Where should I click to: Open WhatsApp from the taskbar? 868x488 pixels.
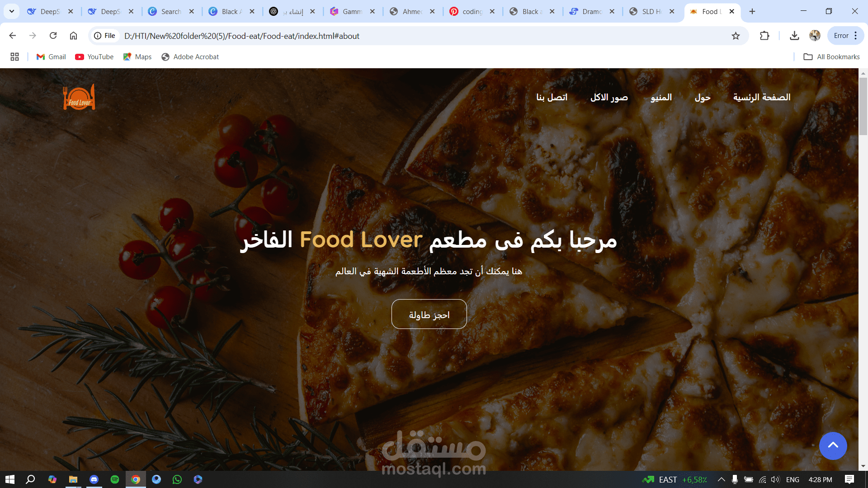[x=177, y=479]
